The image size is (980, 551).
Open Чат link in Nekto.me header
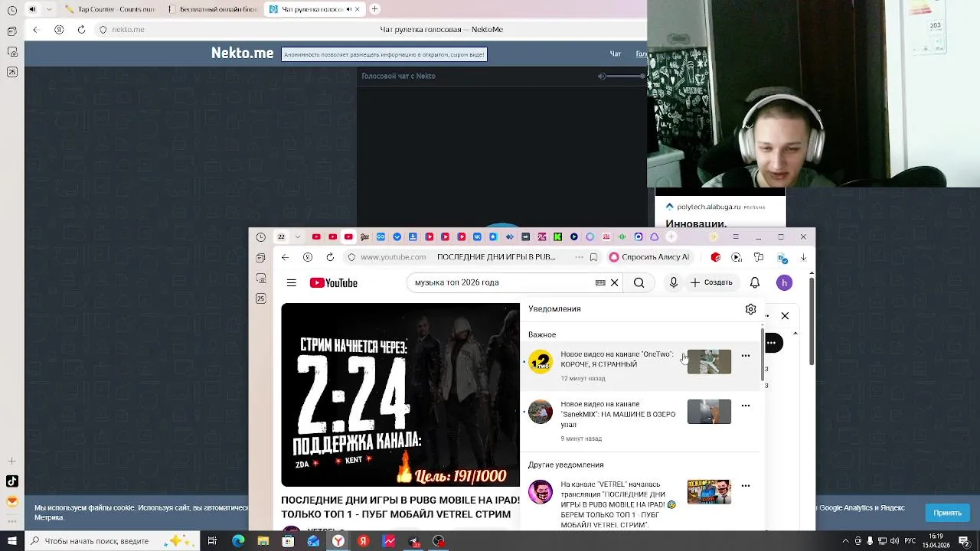615,54
